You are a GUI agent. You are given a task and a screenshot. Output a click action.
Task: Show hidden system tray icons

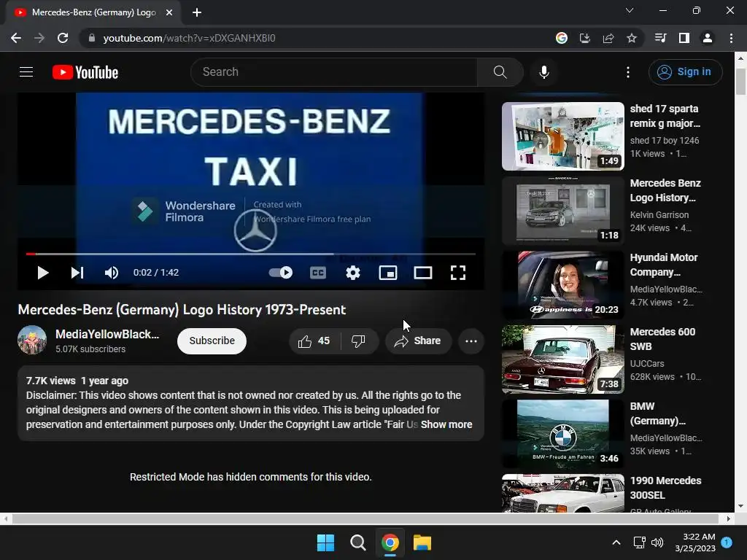click(x=616, y=542)
